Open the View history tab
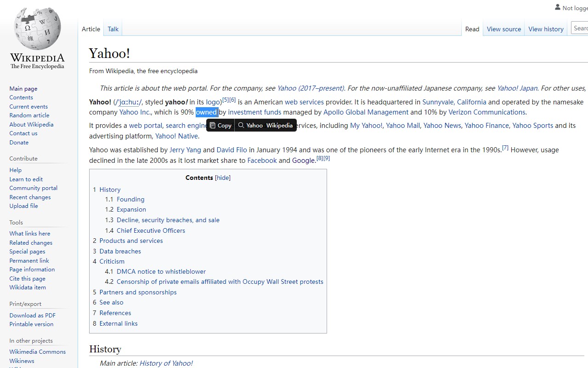588x368 pixels. [x=546, y=29]
